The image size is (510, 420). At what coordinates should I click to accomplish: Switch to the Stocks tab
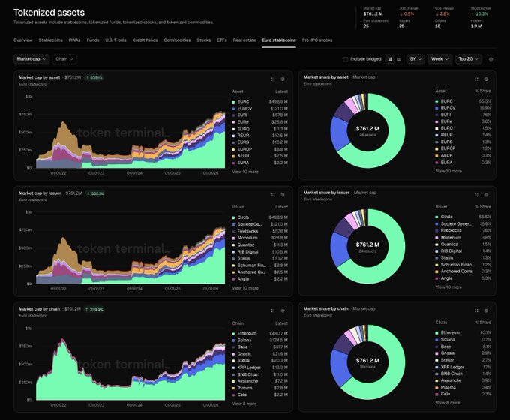[203, 40]
